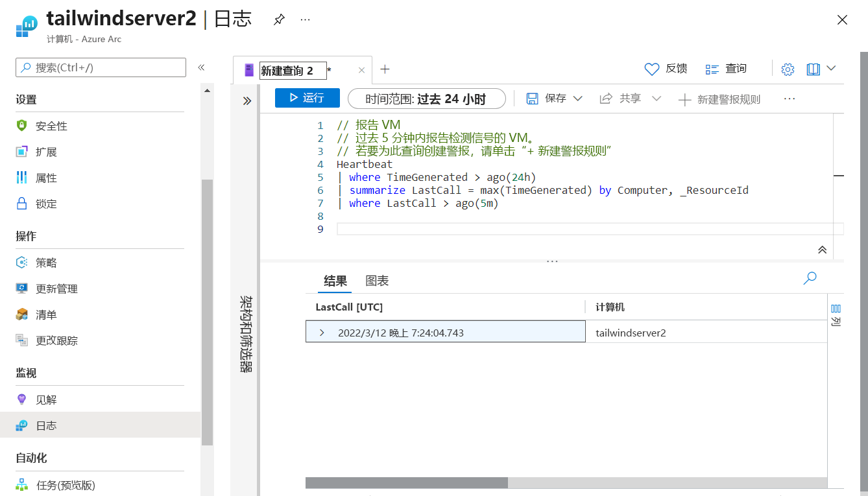Open the documentation book icon
868x496 pixels.
coord(814,69)
